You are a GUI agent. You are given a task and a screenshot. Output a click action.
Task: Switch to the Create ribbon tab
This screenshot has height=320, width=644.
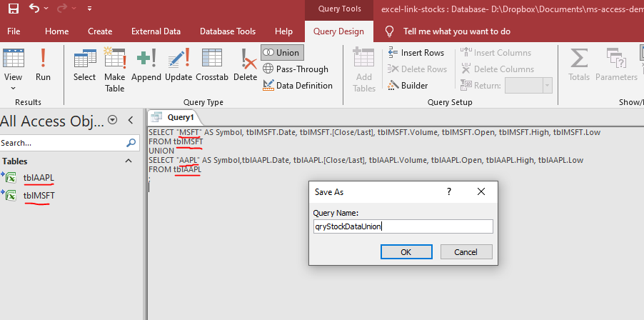pos(100,31)
